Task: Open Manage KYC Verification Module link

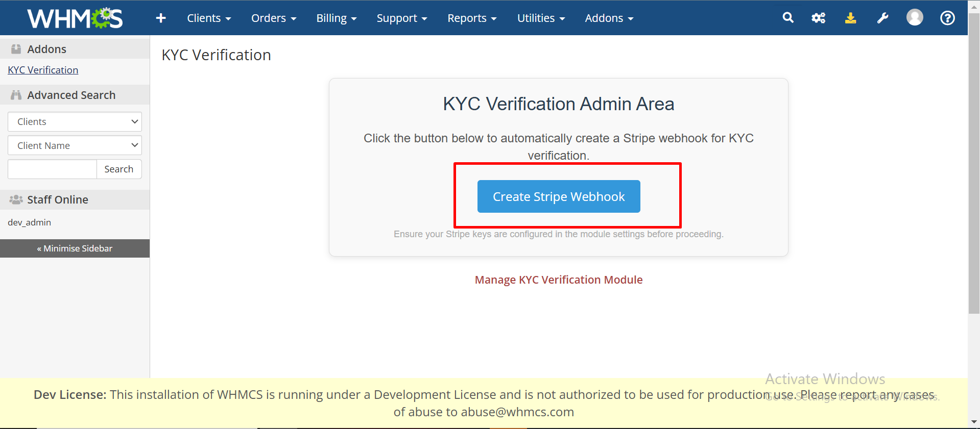Action: (x=559, y=280)
